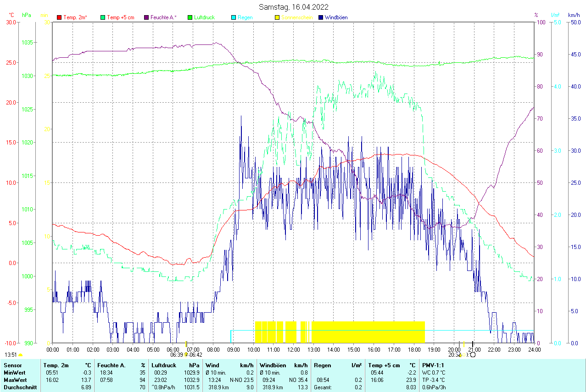Click the sunrise icon near 06:39

coord(186,354)
